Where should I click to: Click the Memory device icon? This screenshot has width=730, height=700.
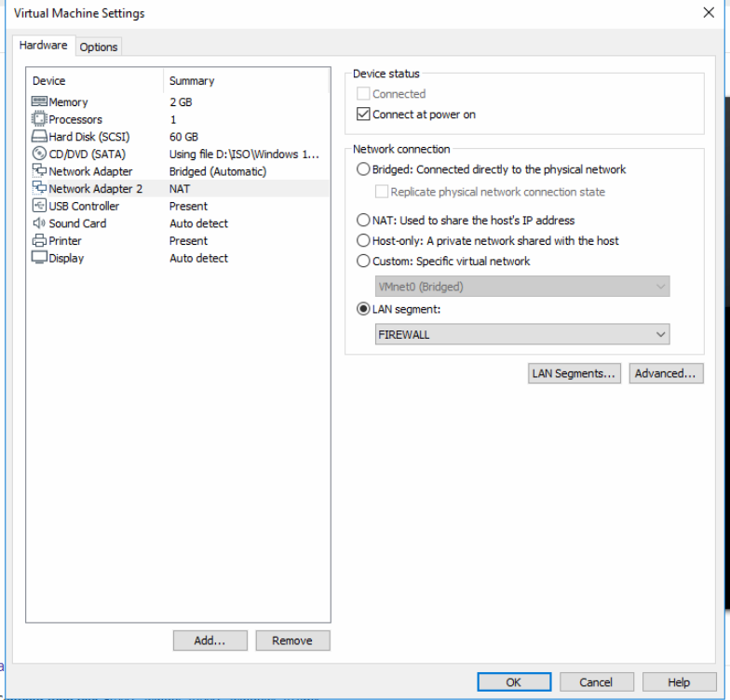click(39, 101)
